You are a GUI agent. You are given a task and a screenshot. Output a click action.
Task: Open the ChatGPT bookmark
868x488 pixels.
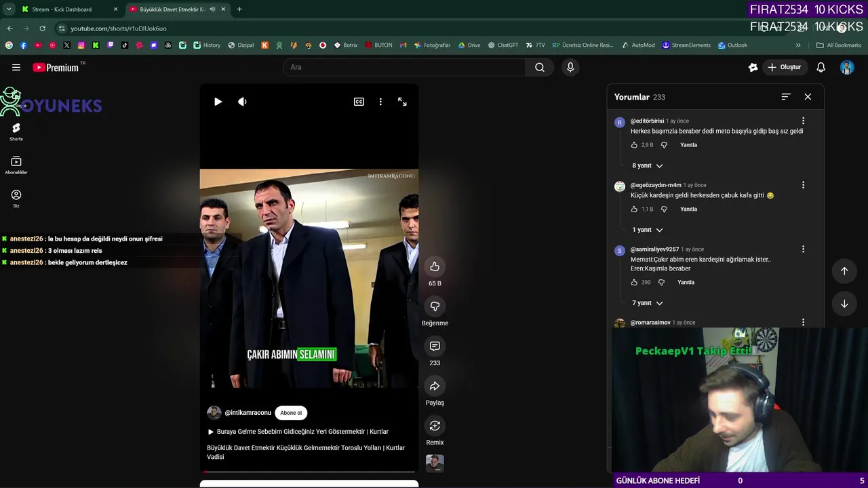502,45
